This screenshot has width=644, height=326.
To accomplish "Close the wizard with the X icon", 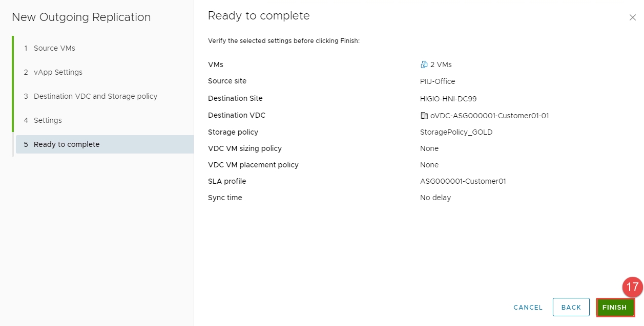I will click(x=632, y=17).
